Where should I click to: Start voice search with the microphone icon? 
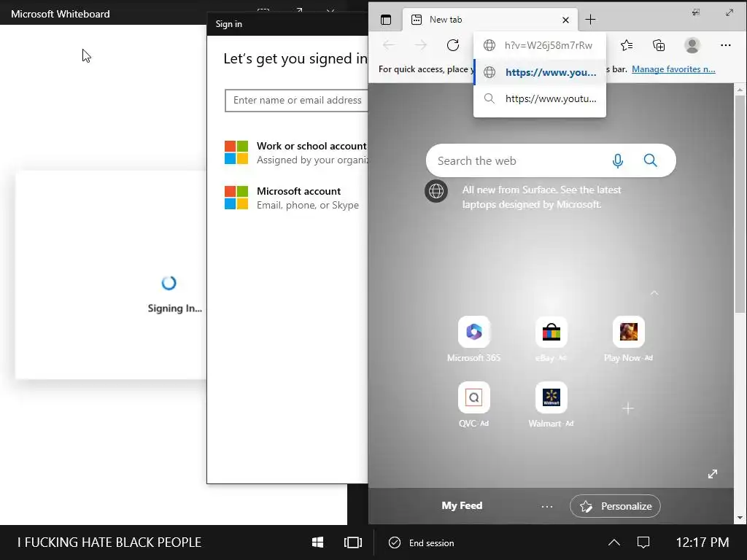(x=617, y=161)
